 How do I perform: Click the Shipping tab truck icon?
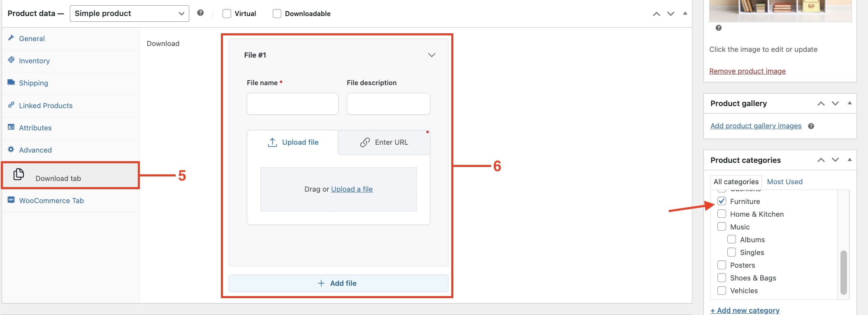(x=11, y=82)
